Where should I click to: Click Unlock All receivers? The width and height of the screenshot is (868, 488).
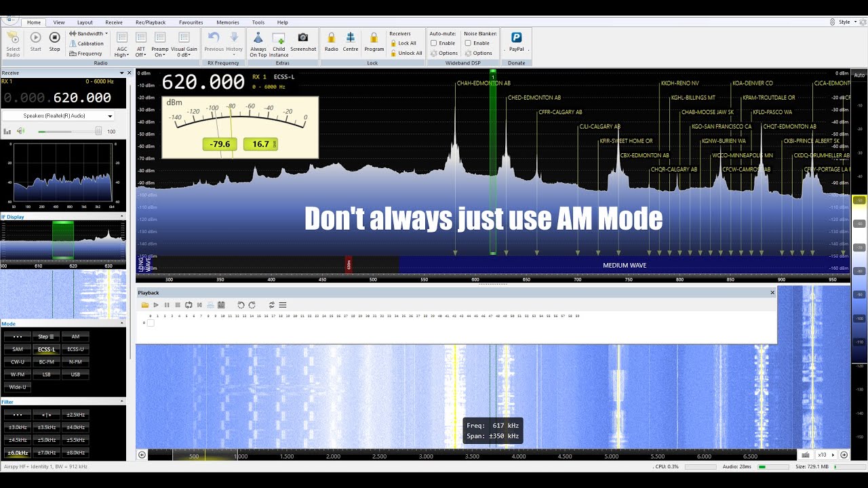pos(406,53)
